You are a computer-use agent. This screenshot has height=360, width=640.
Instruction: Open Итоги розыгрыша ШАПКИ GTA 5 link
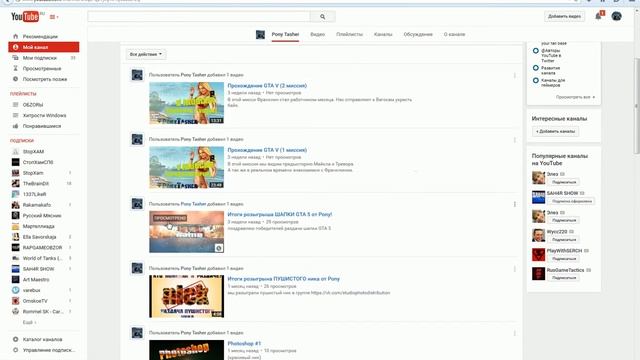(x=280, y=214)
